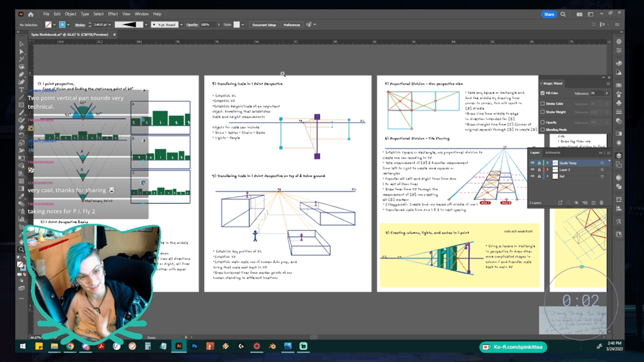This screenshot has width=644, height=362.
Task: Open the File menu
Action: (47, 14)
